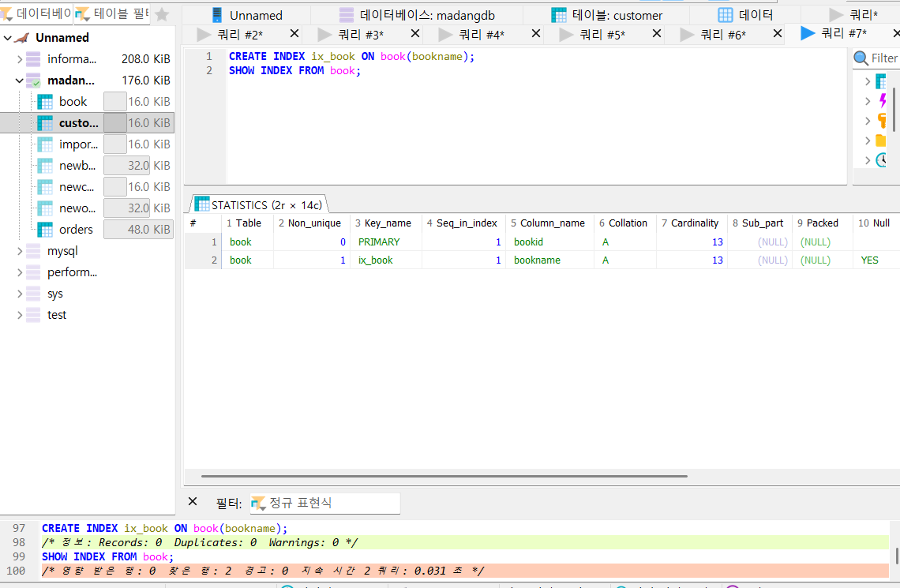Open the 테이블: customer tab
This screenshot has width=900, height=588.
[x=606, y=15]
